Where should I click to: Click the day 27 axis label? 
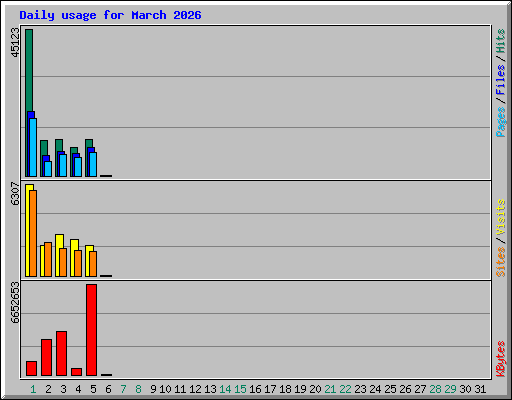(x=420, y=389)
